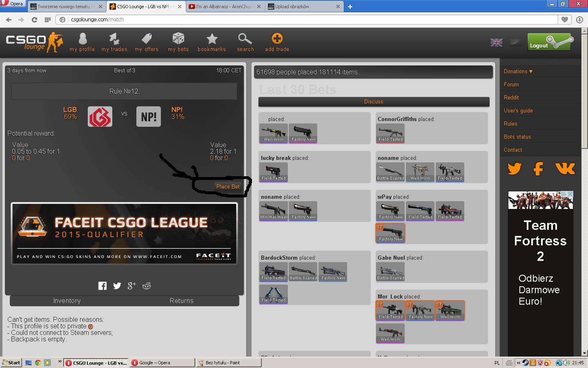Screen dimensions: 588x368
Task: Select the Inventory tab
Action: tap(67, 301)
